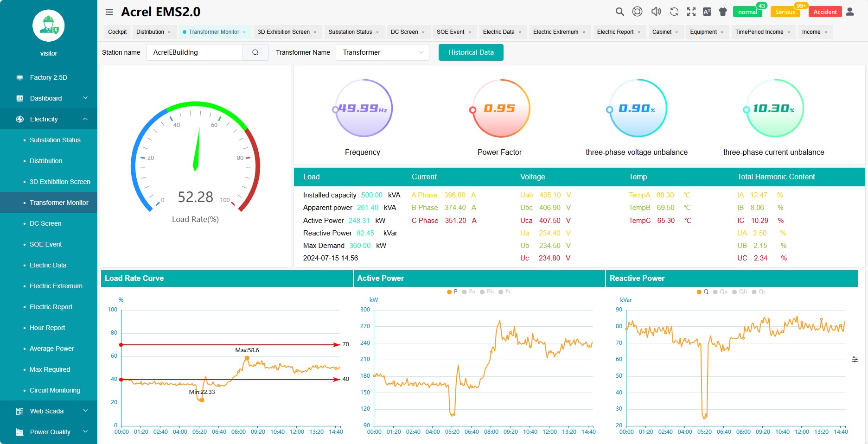Click the Historical Data button

471,52
